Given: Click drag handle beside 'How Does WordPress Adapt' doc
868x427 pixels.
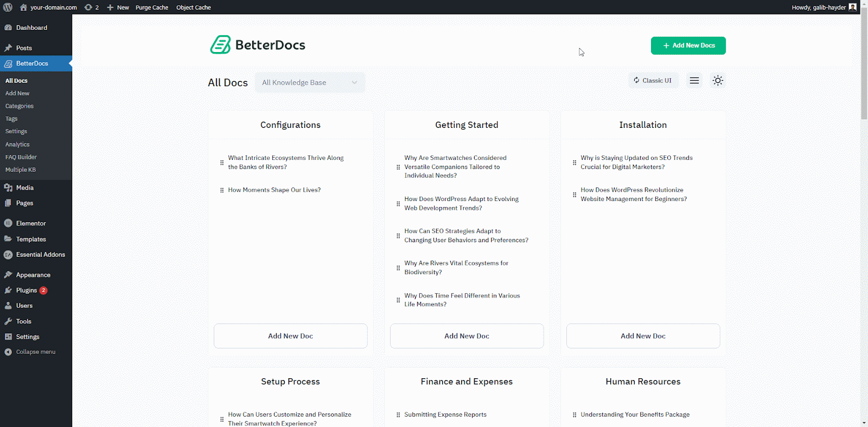Looking at the screenshot, I should 398,204.
